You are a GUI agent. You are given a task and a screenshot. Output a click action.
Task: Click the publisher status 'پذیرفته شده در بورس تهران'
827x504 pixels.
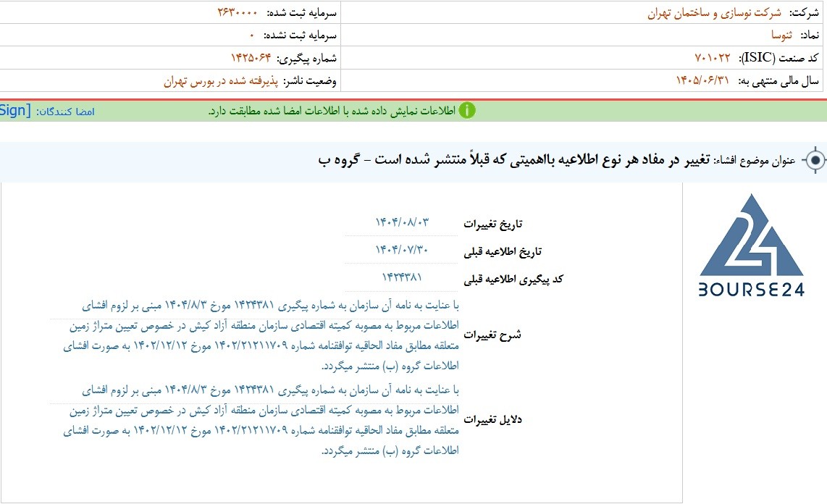(x=220, y=81)
